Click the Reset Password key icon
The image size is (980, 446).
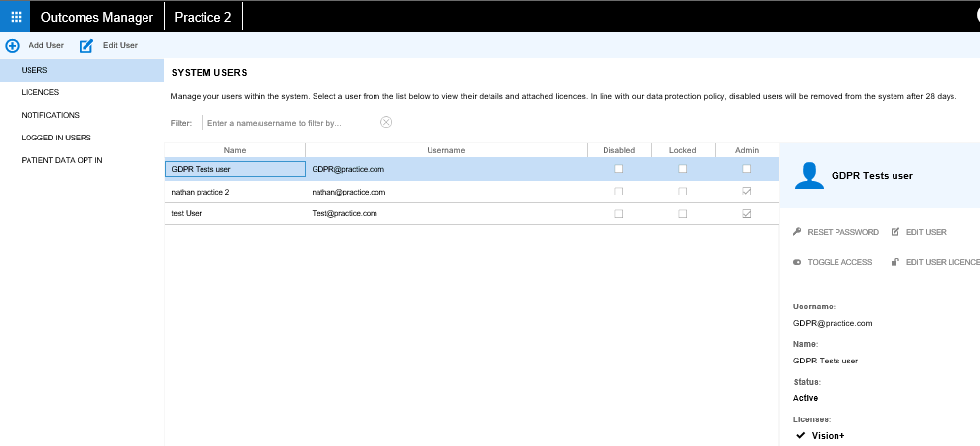797,232
